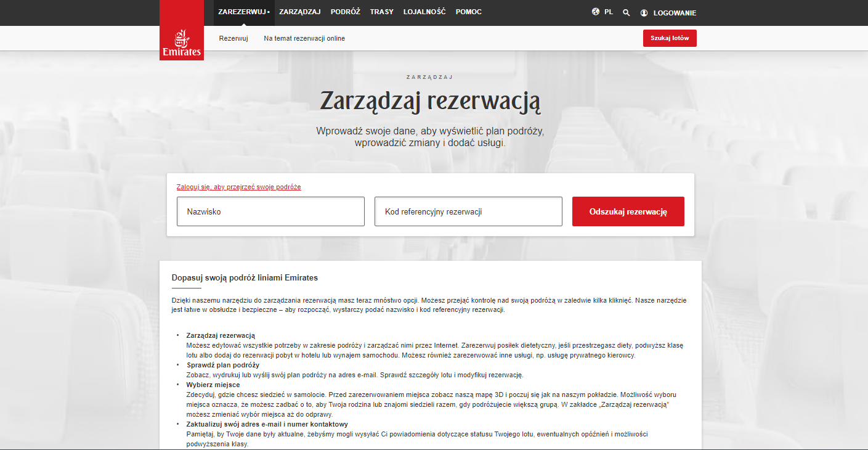Screen dimensions: 868x450
Task: Click the Emirates logo
Action: coord(182,30)
